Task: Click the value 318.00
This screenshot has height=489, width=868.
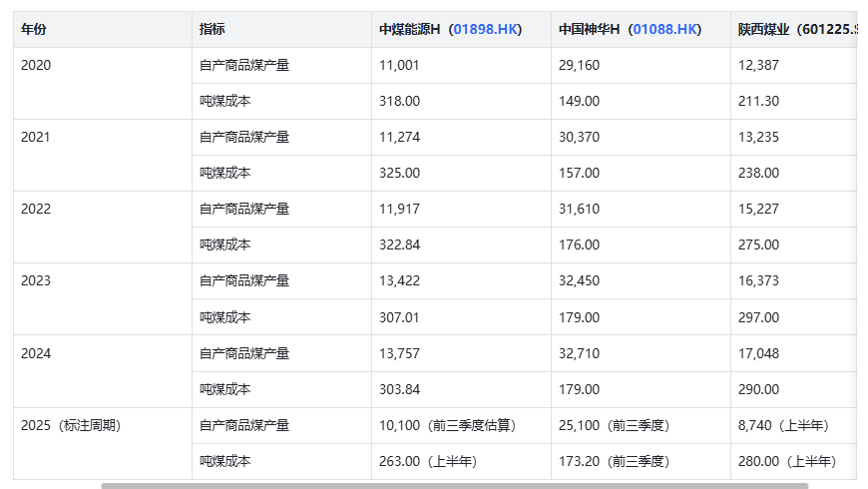Action: coord(400,102)
